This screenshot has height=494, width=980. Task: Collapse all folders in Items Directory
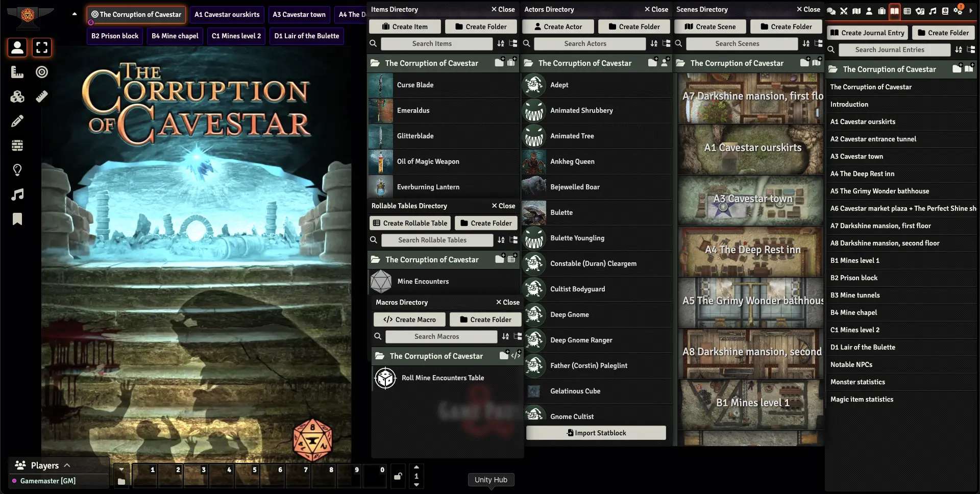click(513, 44)
